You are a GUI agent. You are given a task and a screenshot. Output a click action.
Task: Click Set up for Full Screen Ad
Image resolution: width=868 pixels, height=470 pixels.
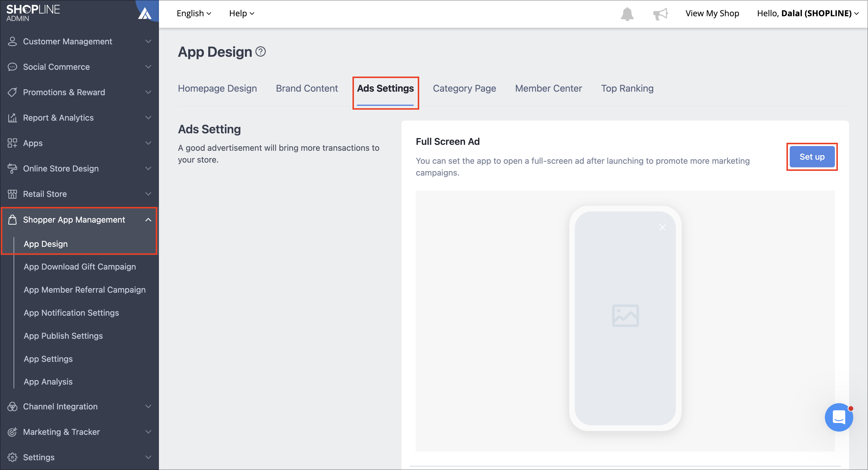[x=812, y=157]
